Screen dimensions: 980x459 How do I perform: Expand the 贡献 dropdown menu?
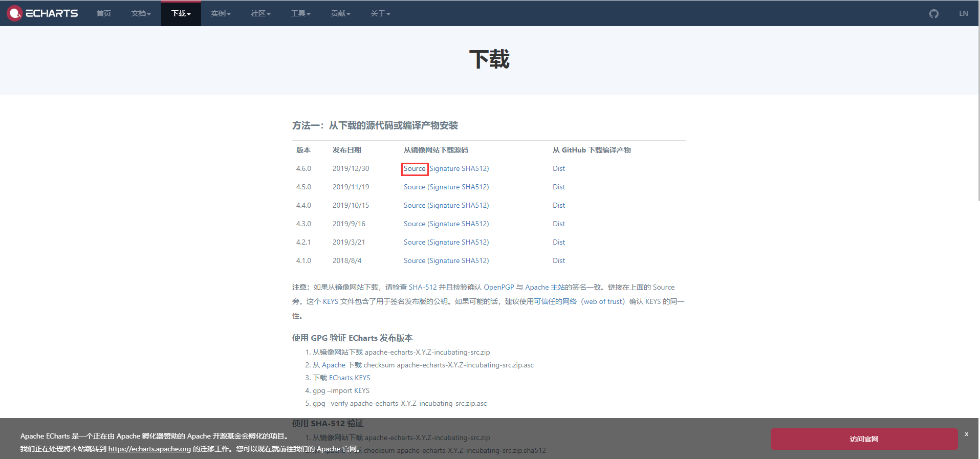click(x=341, y=13)
